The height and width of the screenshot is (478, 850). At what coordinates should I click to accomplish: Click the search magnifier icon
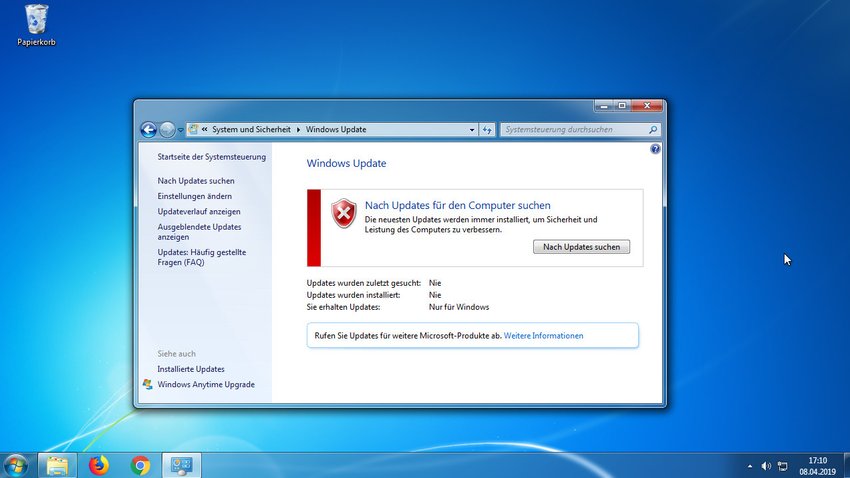tap(653, 130)
